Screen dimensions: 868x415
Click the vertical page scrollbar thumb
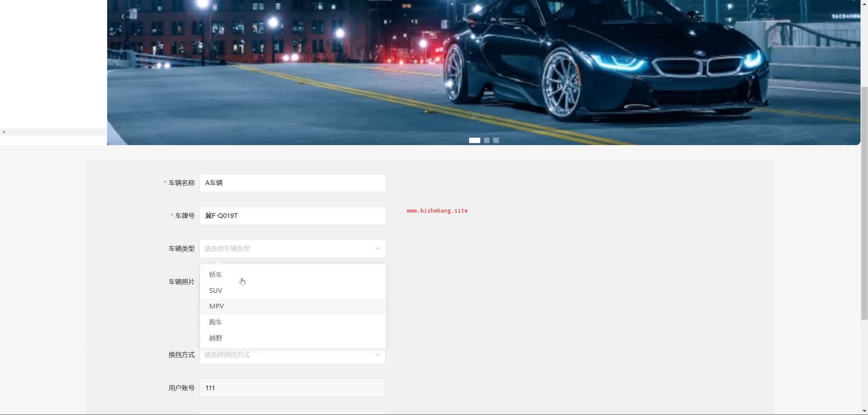(x=864, y=203)
